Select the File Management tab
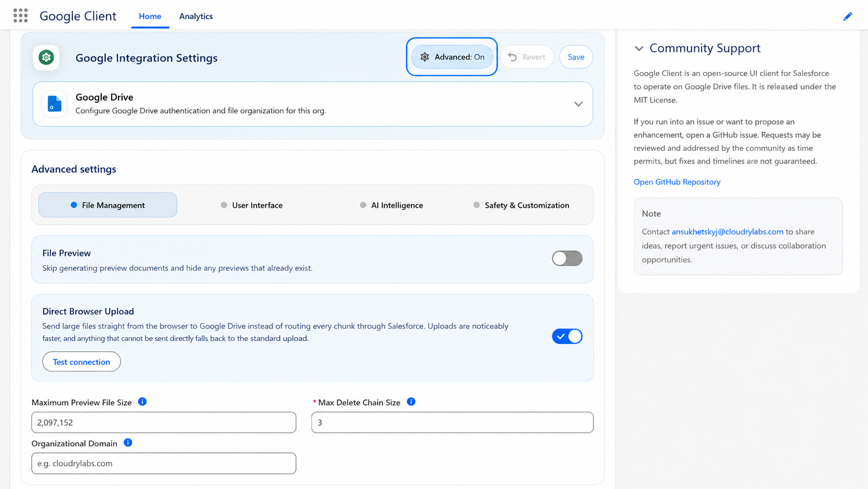The height and width of the screenshot is (489, 868). [x=108, y=205]
